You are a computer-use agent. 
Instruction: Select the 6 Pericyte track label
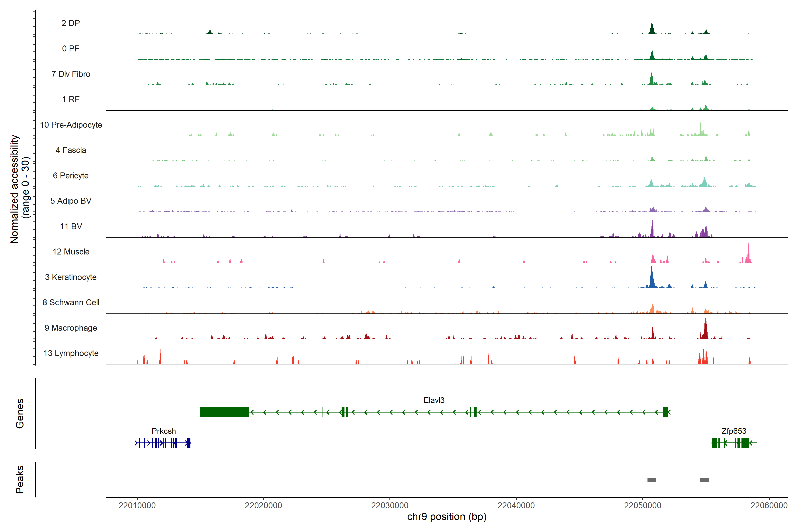click(x=70, y=175)
